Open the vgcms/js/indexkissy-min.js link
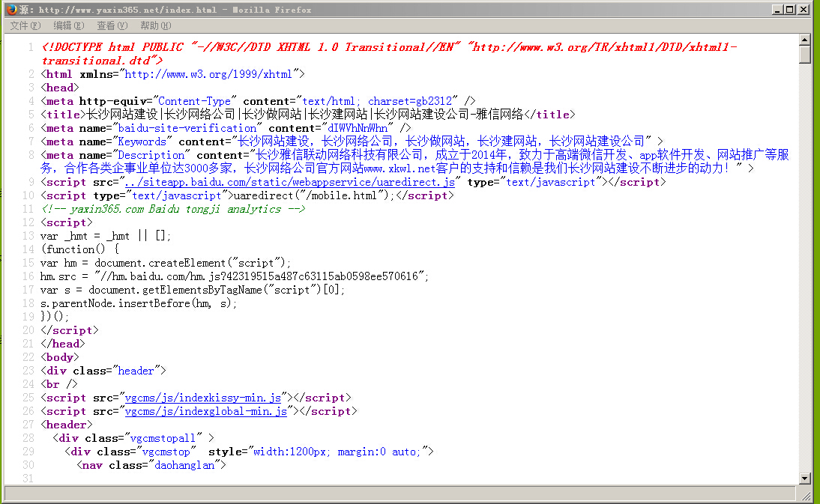Viewport: 820px width, 504px height. tap(202, 398)
